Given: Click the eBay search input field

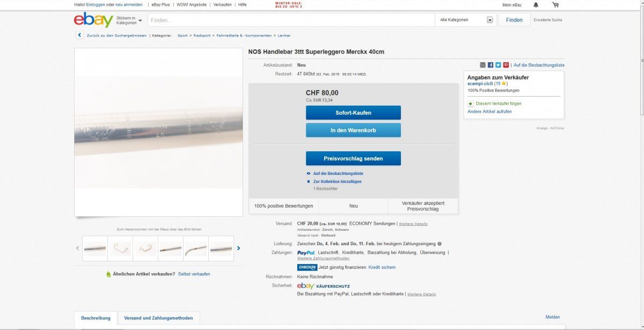Looking at the screenshot, I should (x=291, y=20).
